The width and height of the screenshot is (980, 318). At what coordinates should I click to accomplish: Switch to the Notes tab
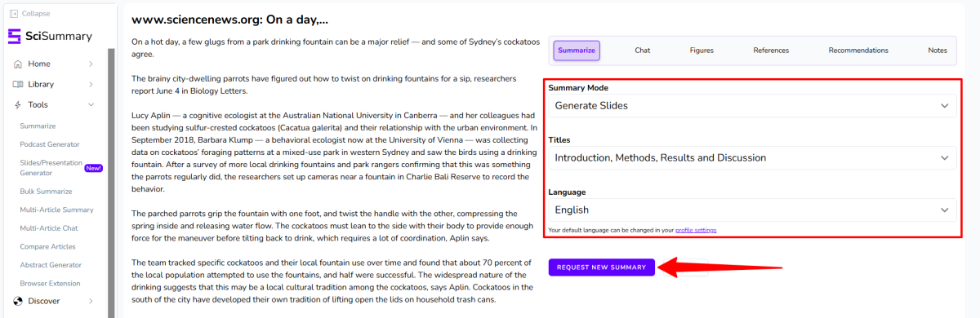(x=938, y=51)
